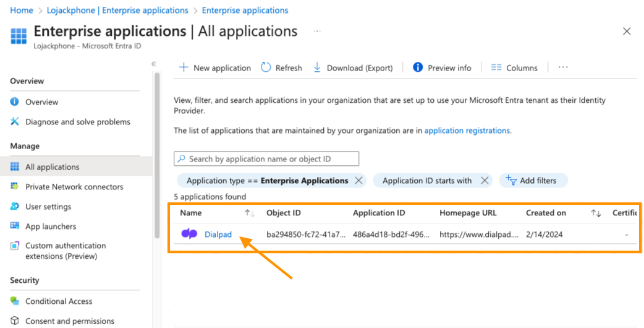This screenshot has height=328, width=644.
Task: Click the https://www.dialpad homepage URL cell
Action: click(x=479, y=235)
